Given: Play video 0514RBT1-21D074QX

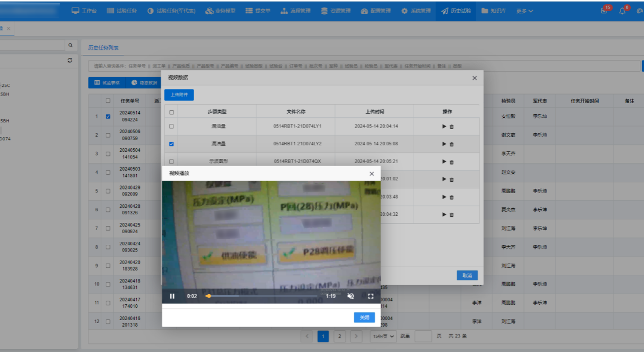Looking at the screenshot, I should tap(444, 162).
